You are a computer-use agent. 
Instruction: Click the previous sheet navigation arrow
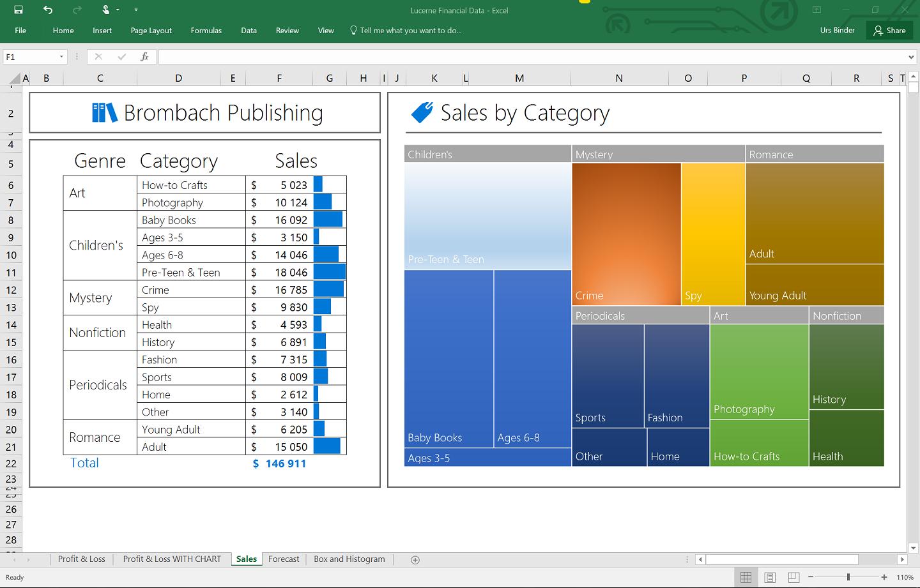pyautogui.click(x=15, y=560)
